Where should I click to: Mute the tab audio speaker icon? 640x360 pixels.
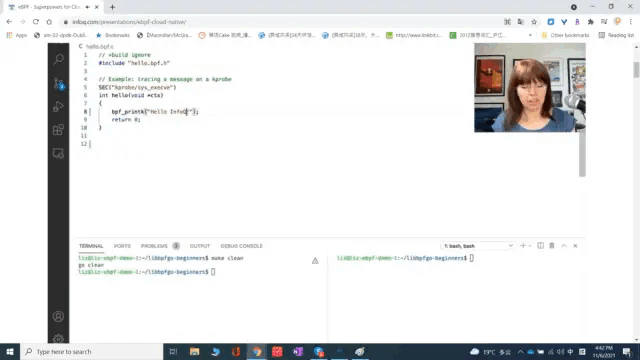(x=87, y=7)
